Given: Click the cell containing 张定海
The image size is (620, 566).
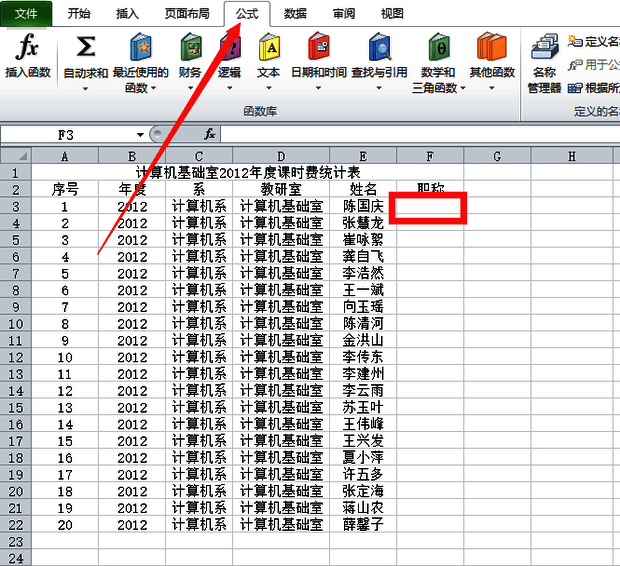Looking at the screenshot, I should 363,491.
